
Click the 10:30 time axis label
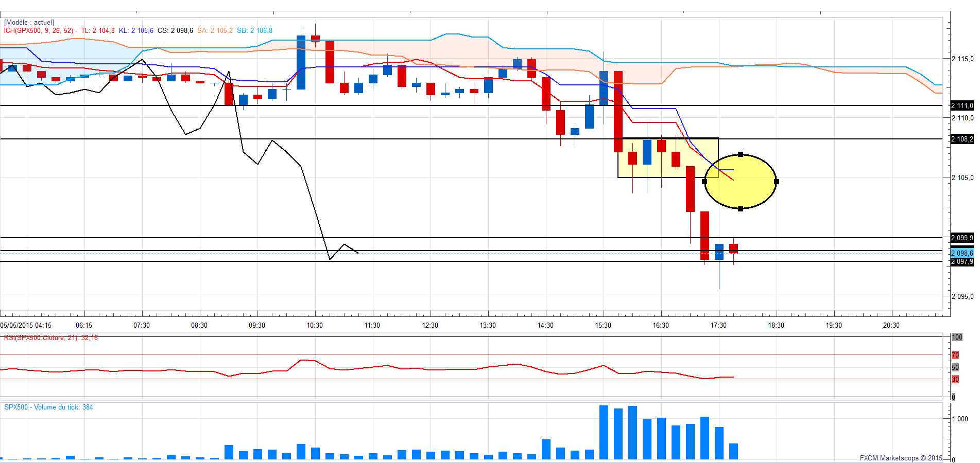[315, 325]
